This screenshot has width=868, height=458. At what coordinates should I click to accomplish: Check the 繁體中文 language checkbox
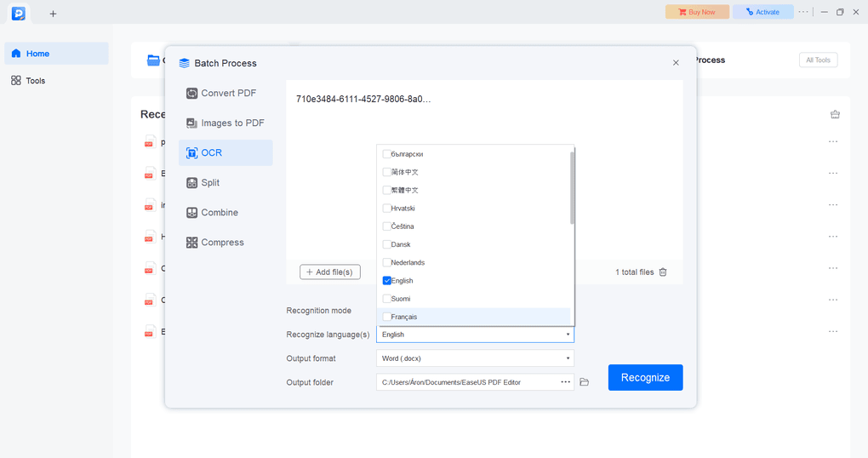pyautogui.click(x=386, y=190)
